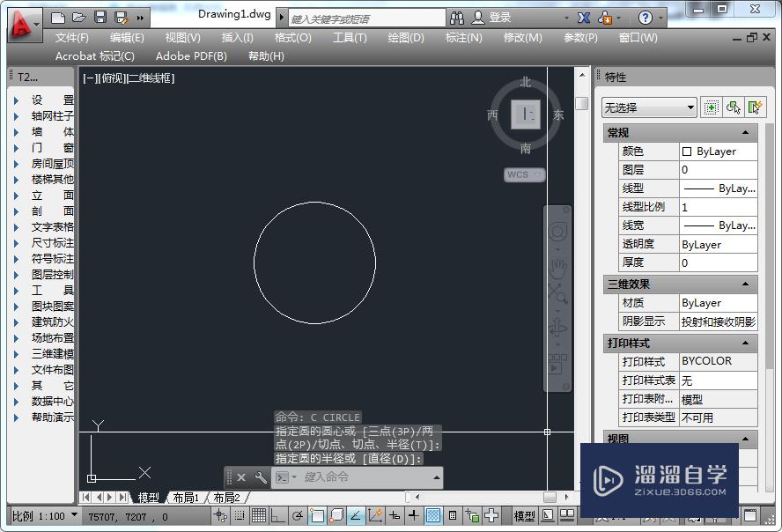The width and height of the screenshot is (782, 532).
Task: Toggle grid display in the status bar
Action: pyautogui.click(x=260, y=517)
